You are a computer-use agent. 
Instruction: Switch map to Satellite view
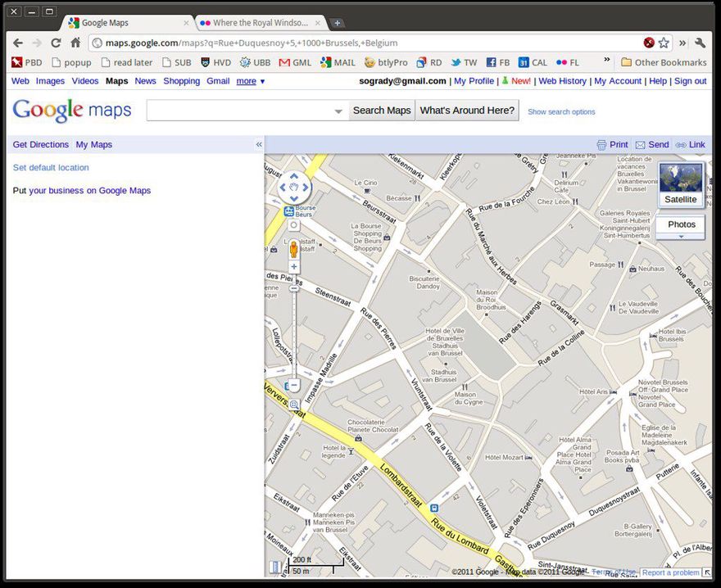[681, 185]
